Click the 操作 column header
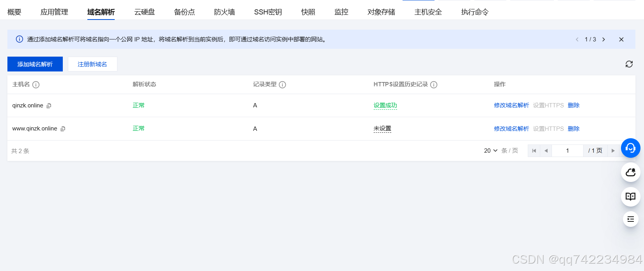The width and height of the screenshot is (644, 271). [x=500, y=84]
